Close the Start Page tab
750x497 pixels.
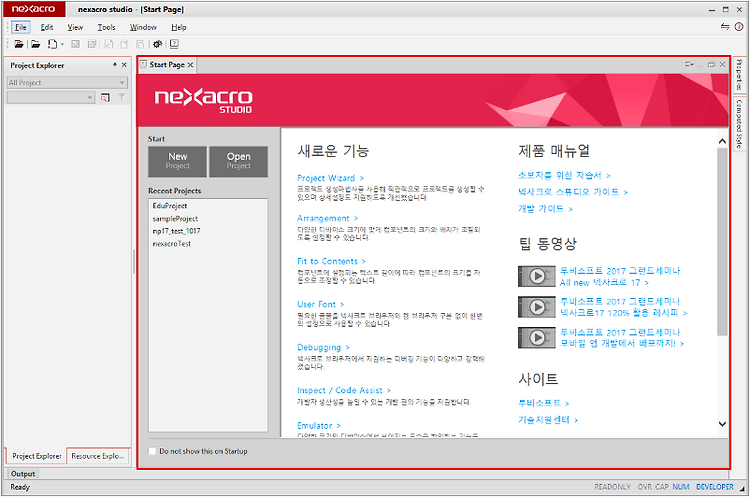point(190,65)
